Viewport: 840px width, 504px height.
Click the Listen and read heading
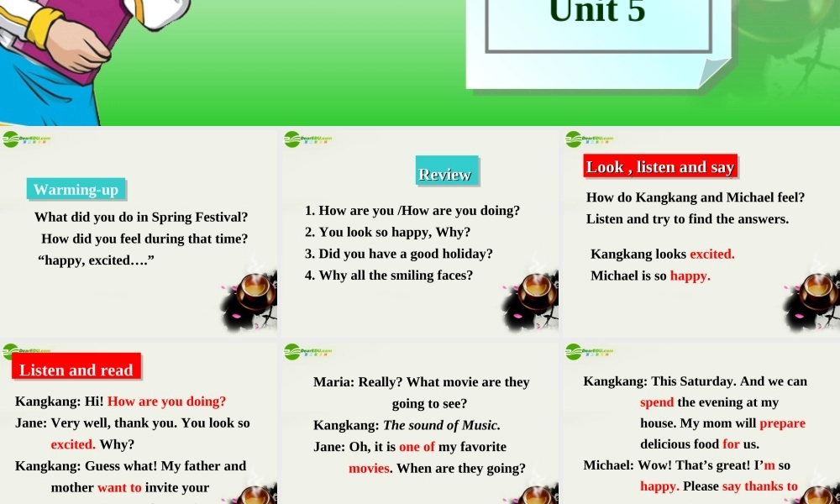tap(76, 366)
